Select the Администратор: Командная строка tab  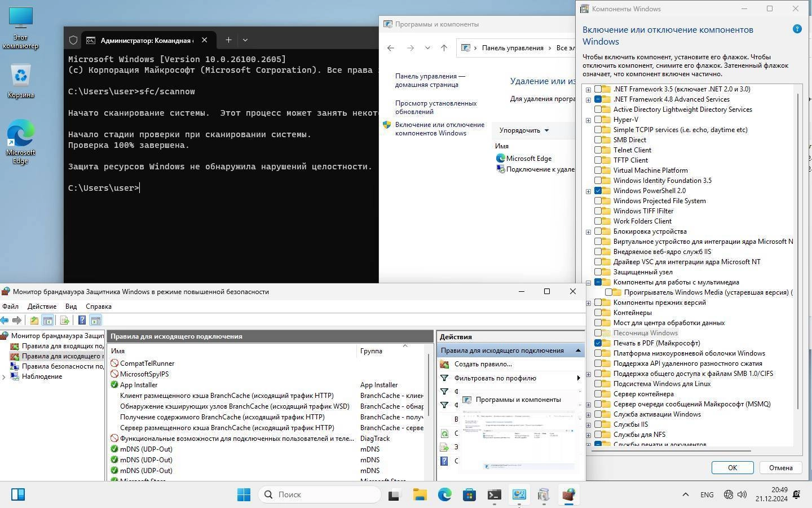(x=147, y=40)
